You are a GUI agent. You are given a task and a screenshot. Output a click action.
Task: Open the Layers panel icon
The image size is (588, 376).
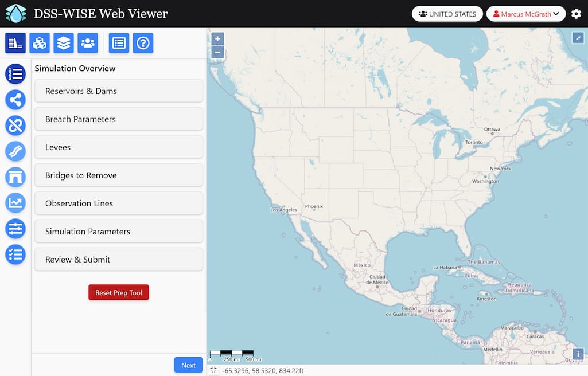pos(64,43)
